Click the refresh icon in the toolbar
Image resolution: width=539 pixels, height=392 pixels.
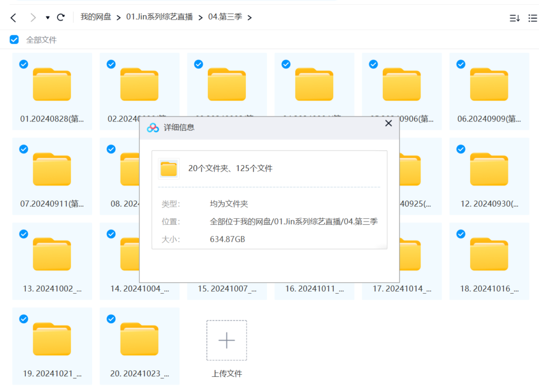pos(61,17)
